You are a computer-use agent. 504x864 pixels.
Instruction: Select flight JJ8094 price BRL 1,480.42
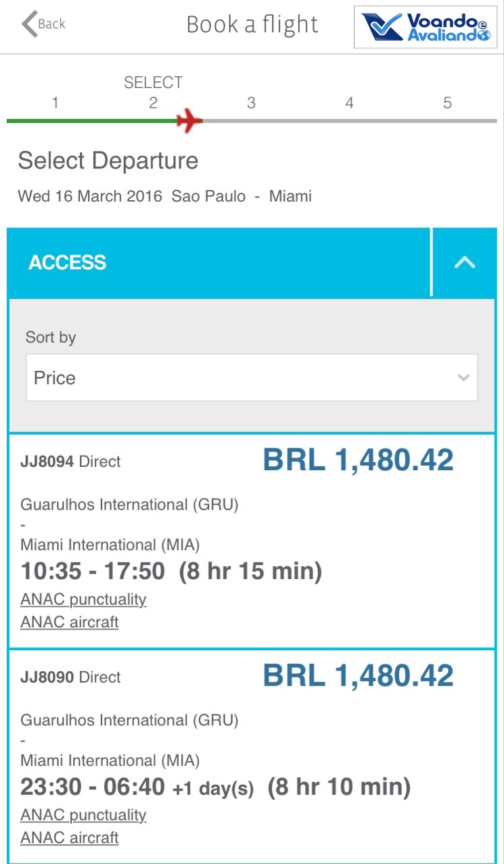[358, 461]
